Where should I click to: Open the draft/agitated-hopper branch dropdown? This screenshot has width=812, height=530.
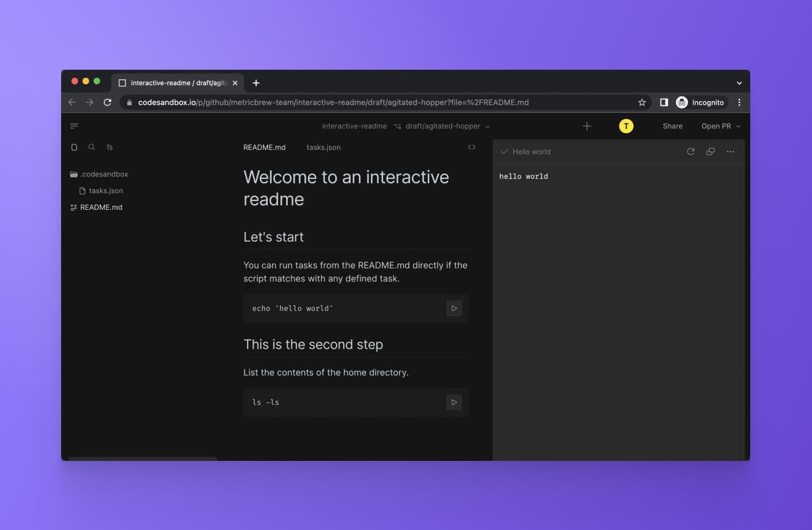[x=443, y=126]
